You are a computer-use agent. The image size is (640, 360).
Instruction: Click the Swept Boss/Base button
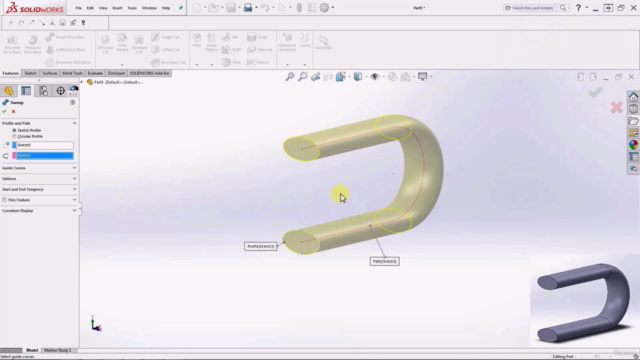pos(65,37)
